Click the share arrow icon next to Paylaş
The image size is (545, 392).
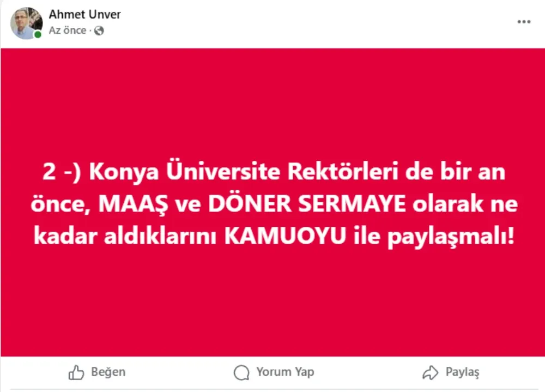click(431, 372)
